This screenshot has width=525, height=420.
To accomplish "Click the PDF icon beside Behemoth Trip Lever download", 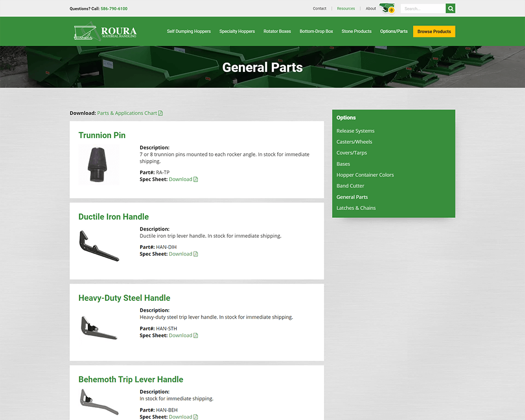I will [x=196, y=416].
